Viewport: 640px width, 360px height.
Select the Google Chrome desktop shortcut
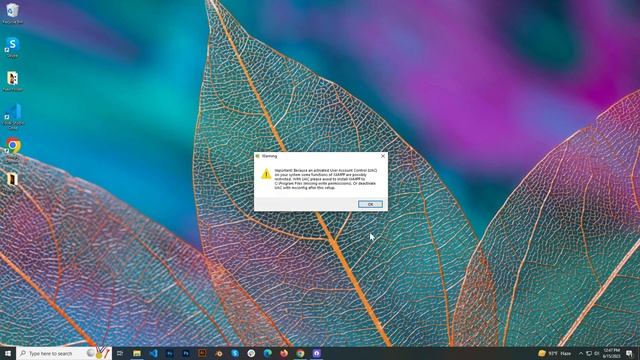pos(13,150)
